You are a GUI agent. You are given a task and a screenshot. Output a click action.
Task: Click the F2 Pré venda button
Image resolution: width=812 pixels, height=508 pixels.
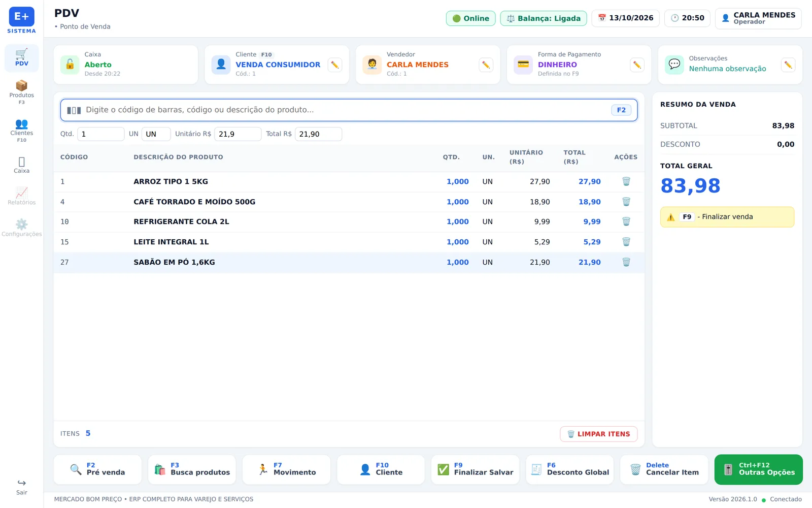point(97,469)
